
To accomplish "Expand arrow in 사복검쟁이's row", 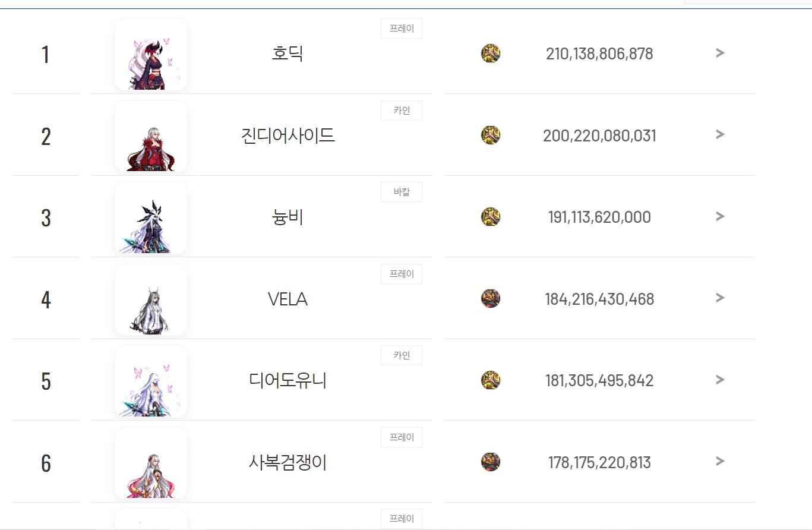I will click(x=720, y=461).
